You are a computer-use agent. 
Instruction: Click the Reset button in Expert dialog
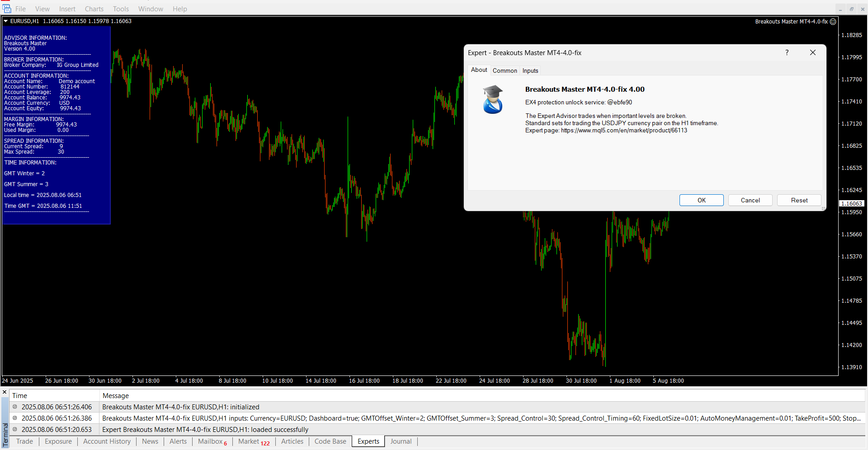coord(799,200)
